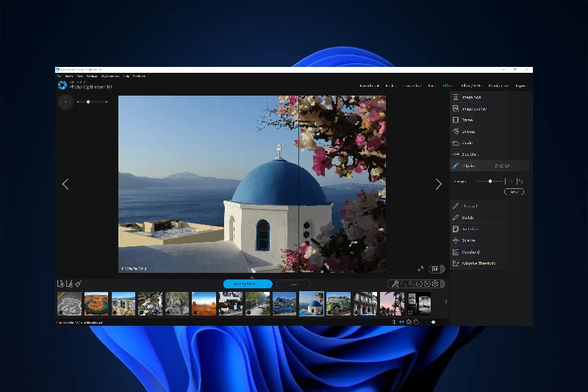This screenshot has width=588, height=392.
Task: Switch to the Correction tab
Action: pyautogui.click(x=412, y=86)
